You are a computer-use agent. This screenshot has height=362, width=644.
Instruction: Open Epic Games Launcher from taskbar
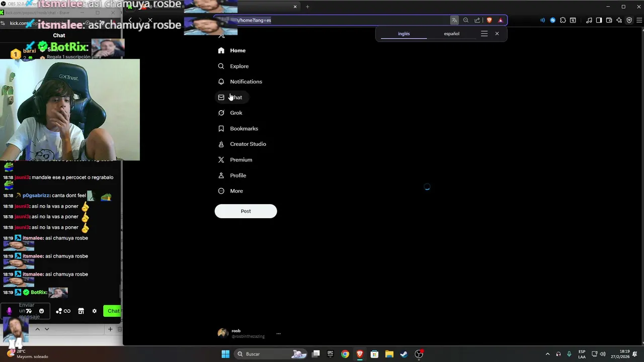[x=331, y=354]
